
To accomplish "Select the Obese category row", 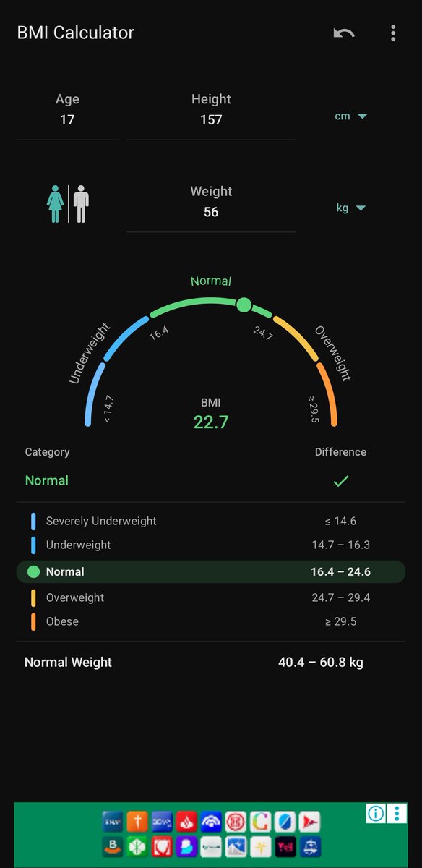I will point(211,621).
